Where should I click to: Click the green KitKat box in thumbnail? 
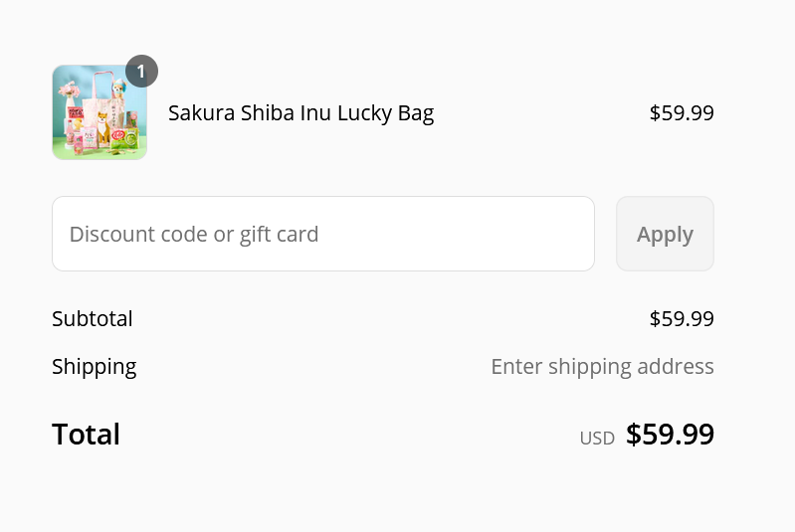[x=124, y=139]
